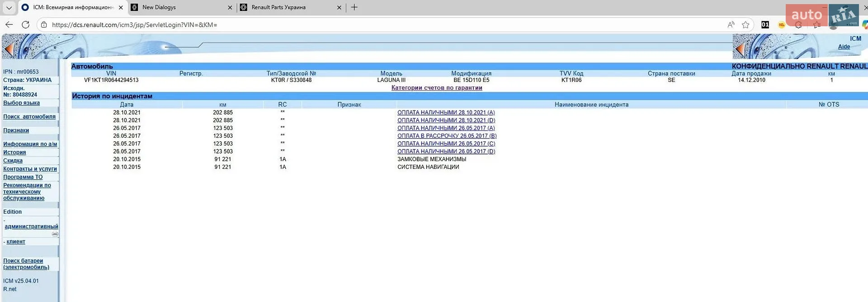This screenshot has width=868, height=302.
Task: Select the СИСТЕМА НАВИГАЦИИ incident text
Action: coord(428,167)
